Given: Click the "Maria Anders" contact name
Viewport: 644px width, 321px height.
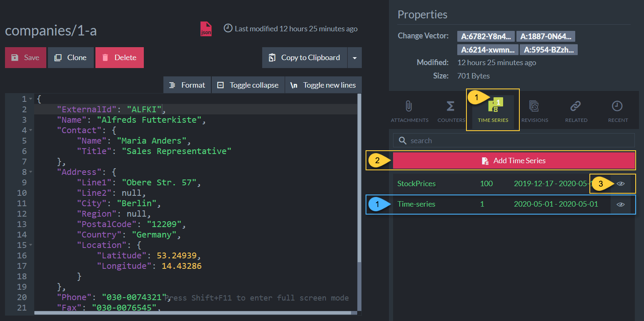Looking at the screenshot, I should tap(152, 141).
